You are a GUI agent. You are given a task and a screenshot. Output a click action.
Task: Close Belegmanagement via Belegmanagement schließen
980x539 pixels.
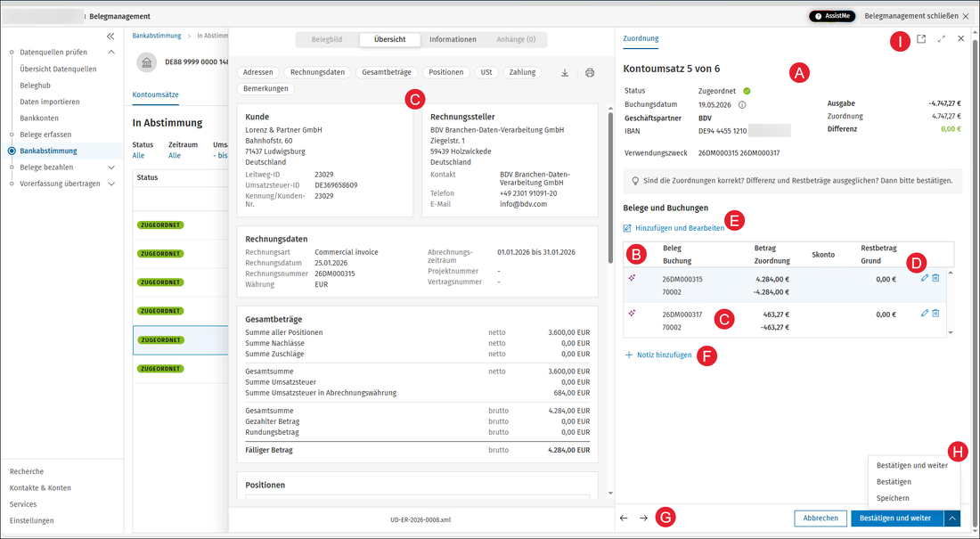point(917,16)
